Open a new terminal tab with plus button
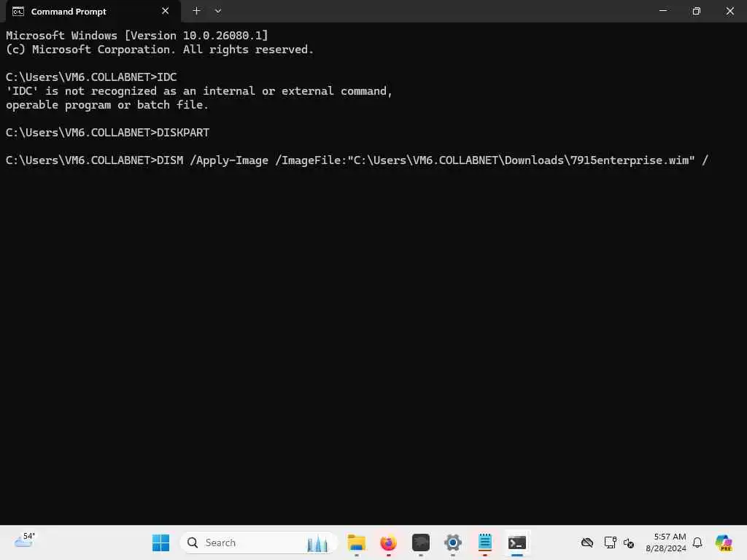 pyautogui.click(x=196, y=11)
